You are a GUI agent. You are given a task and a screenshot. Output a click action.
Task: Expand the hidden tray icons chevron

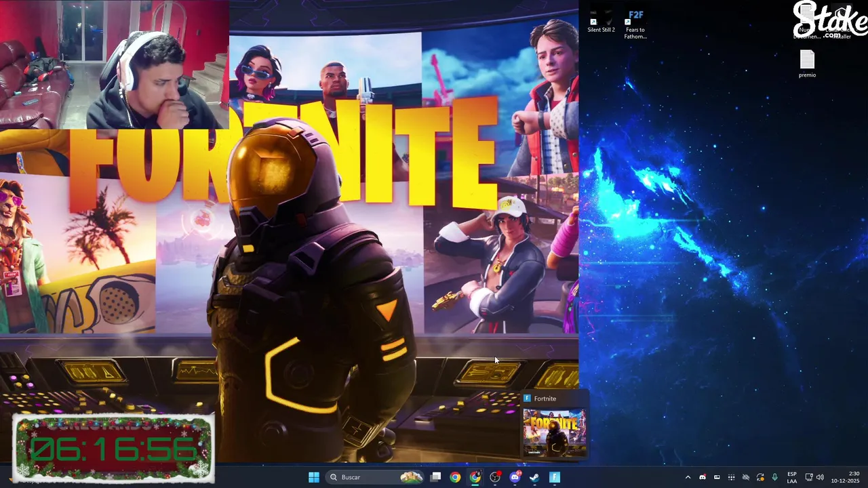click(688, 477)
